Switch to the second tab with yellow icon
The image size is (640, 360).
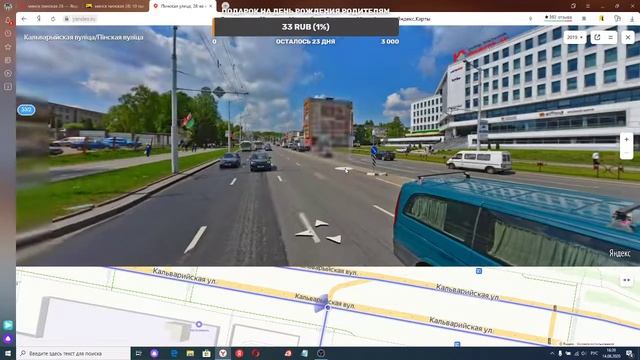(115, 6)
